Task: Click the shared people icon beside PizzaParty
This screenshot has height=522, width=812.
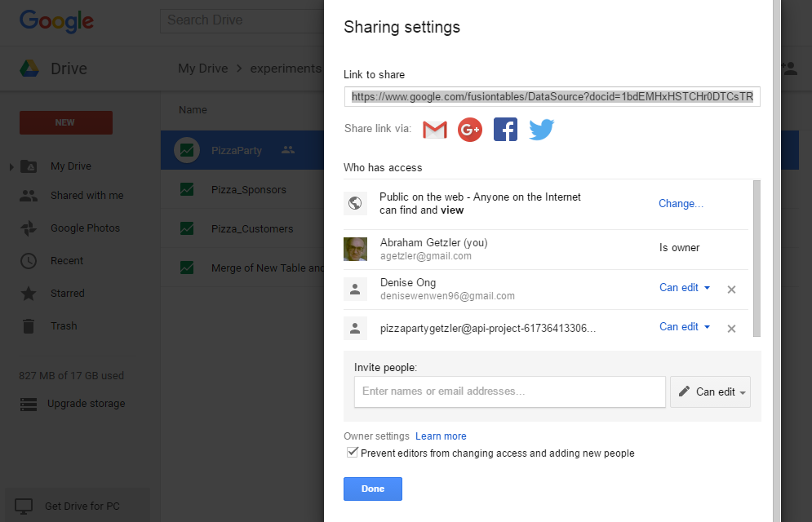Action: click(x=288, y=150)
